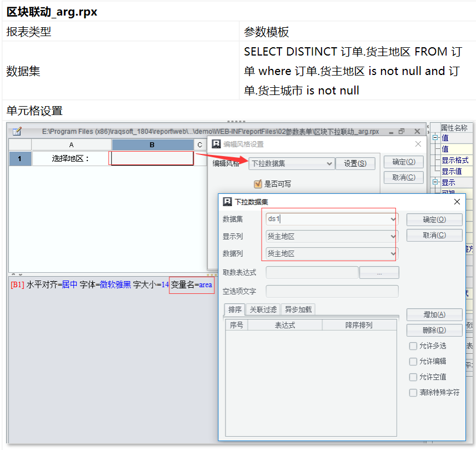Enable the 清除特殊字符 checkbox
The image size is (476, 450).
coord(413,393)
